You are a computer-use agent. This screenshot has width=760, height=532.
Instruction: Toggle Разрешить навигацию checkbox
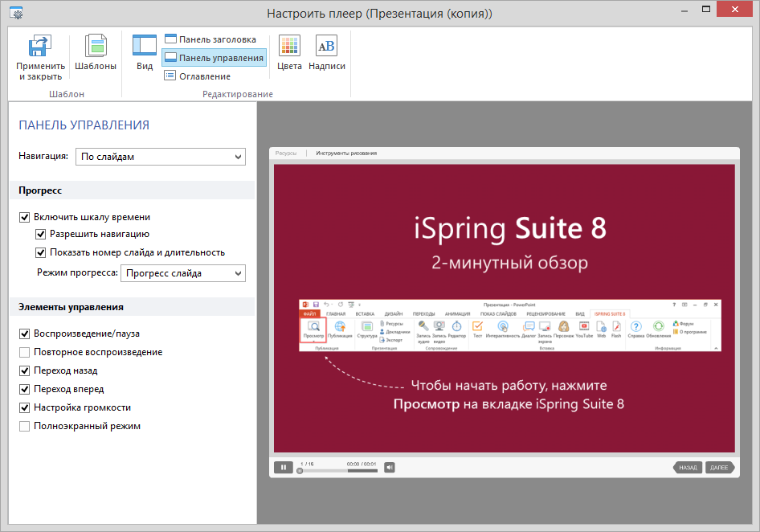pos(41,234)
